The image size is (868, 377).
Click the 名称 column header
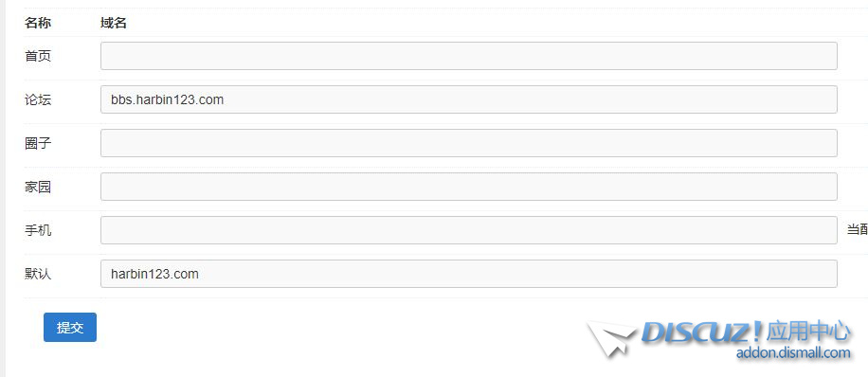(x=38, y=24)
